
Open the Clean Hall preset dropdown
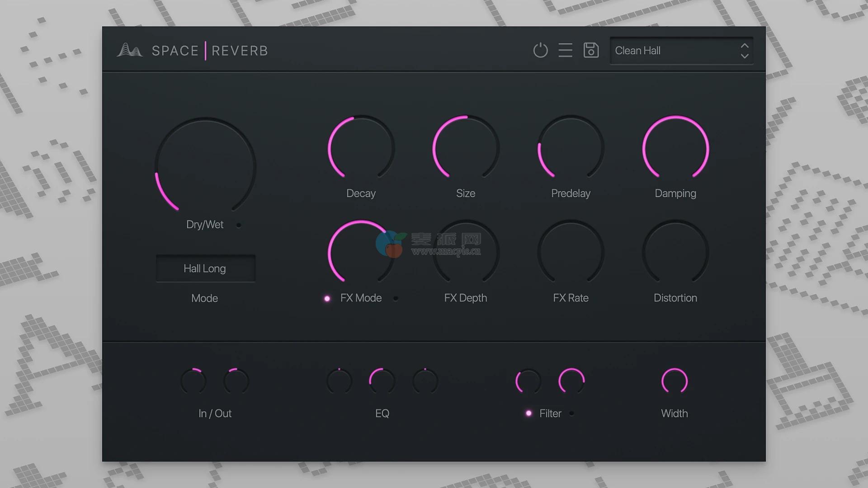click(674, 51)
